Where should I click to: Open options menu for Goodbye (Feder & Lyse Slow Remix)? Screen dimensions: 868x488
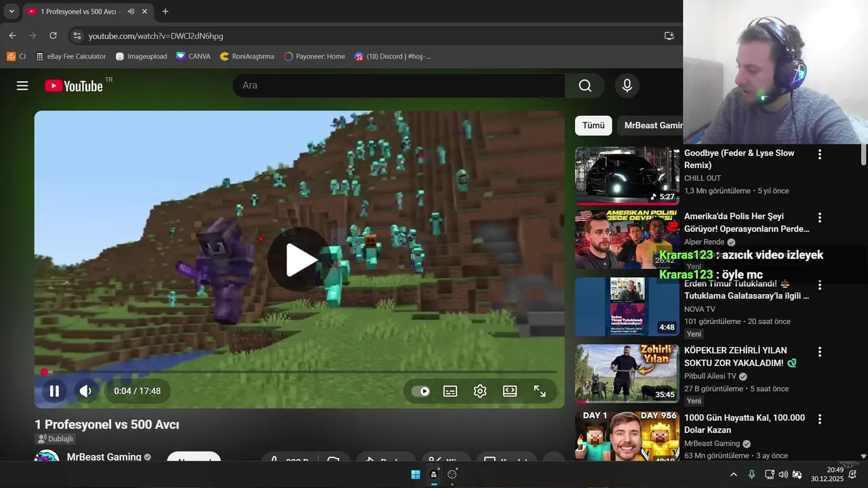tap(819, 155)
